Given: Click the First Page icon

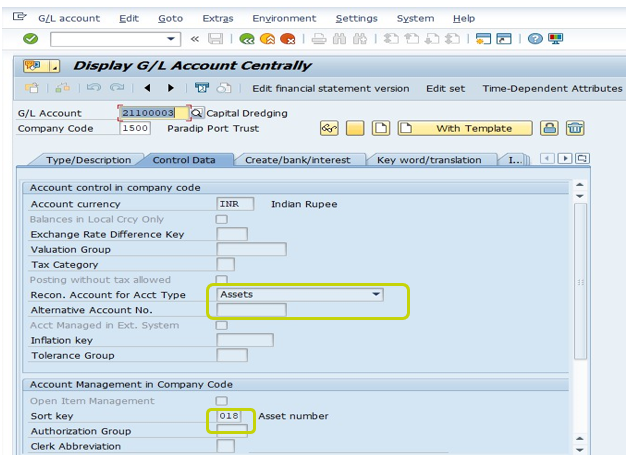Looking at the screenshot, I should click(391, 39).
